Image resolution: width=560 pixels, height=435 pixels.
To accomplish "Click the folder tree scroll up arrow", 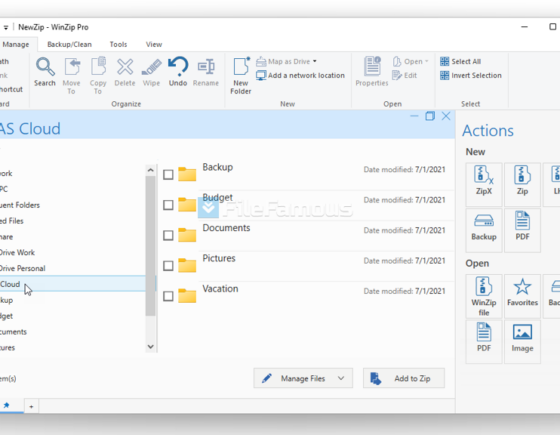I will (x=150, y=170).
